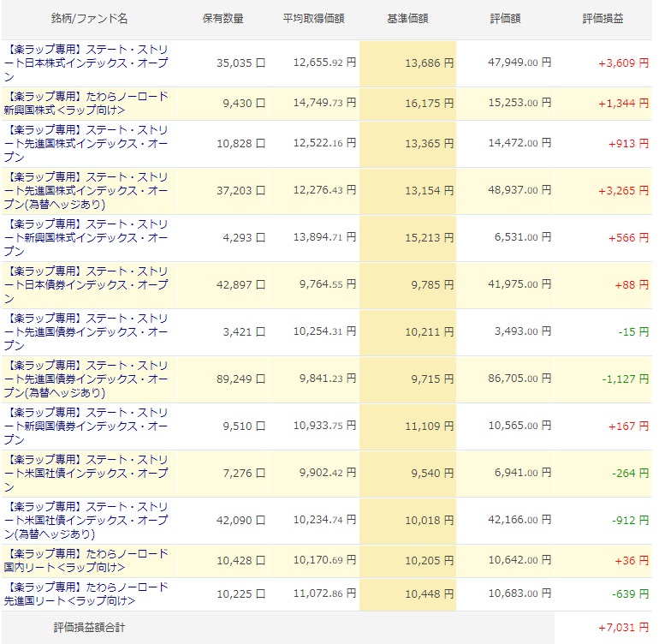Click the 評価損益 column header
Image resolution: width=659 pixels, height=644 pixels.
603,19
